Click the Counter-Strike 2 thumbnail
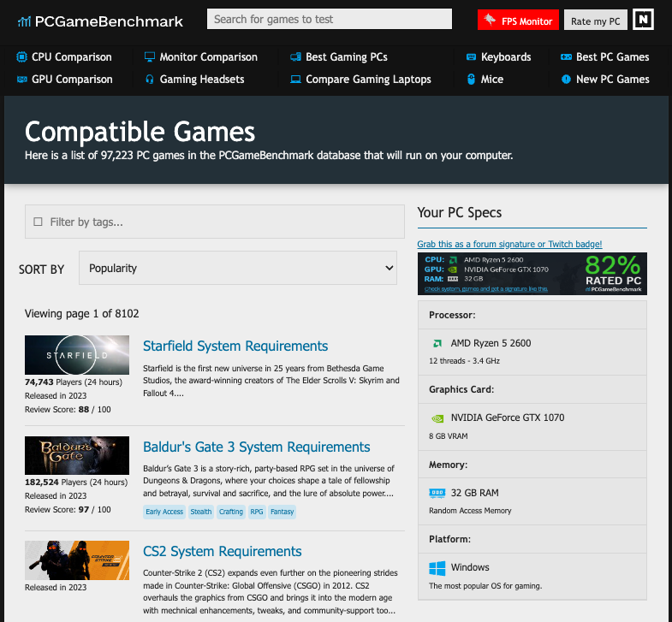672x622 pixels. pyautogui.click(x=77, y=560)
